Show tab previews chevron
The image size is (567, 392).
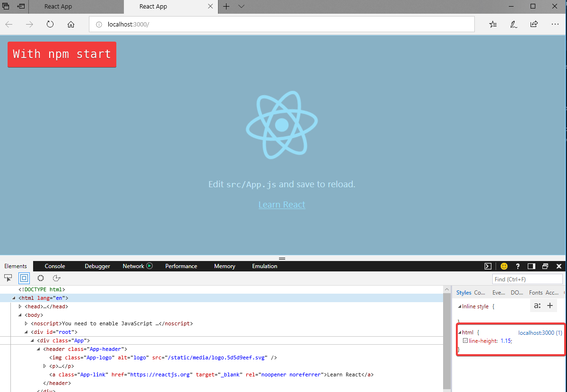pos(241,6)
